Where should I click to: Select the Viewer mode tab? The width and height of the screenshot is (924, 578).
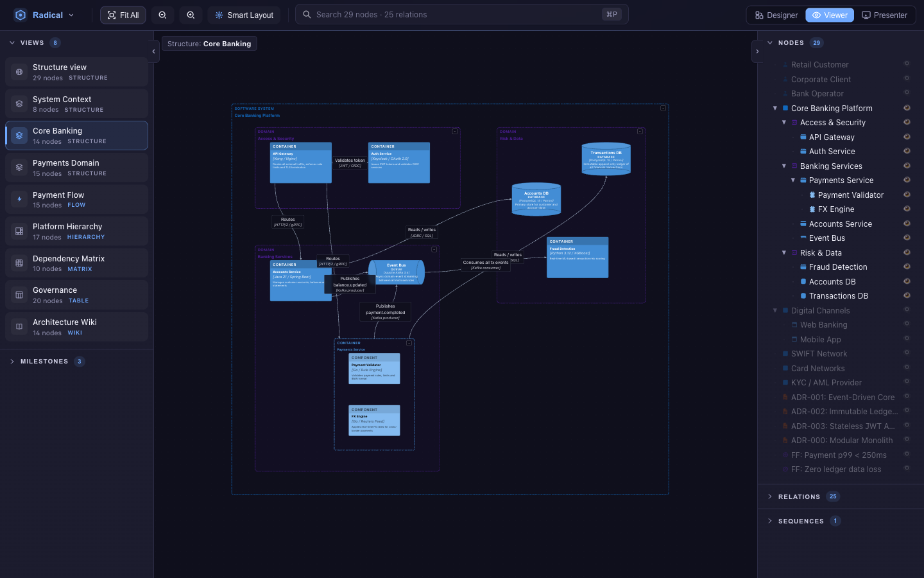click(830, 15)
